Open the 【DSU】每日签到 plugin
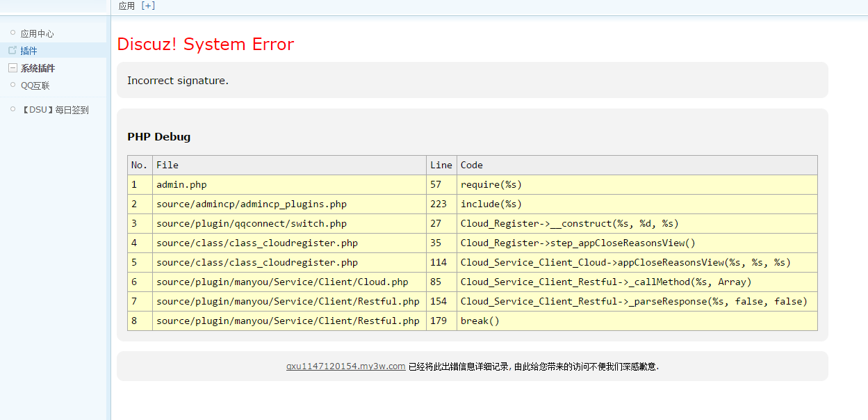This screenshot has width=868, height=420. 54,110
